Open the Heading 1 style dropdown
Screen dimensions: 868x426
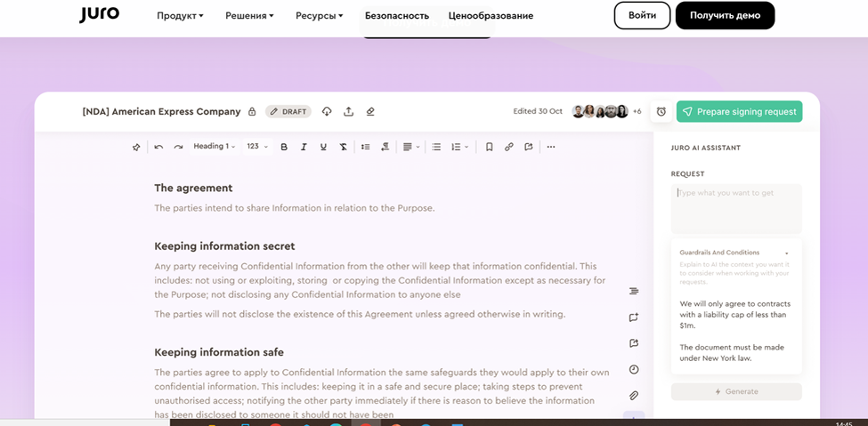point(215,147)
